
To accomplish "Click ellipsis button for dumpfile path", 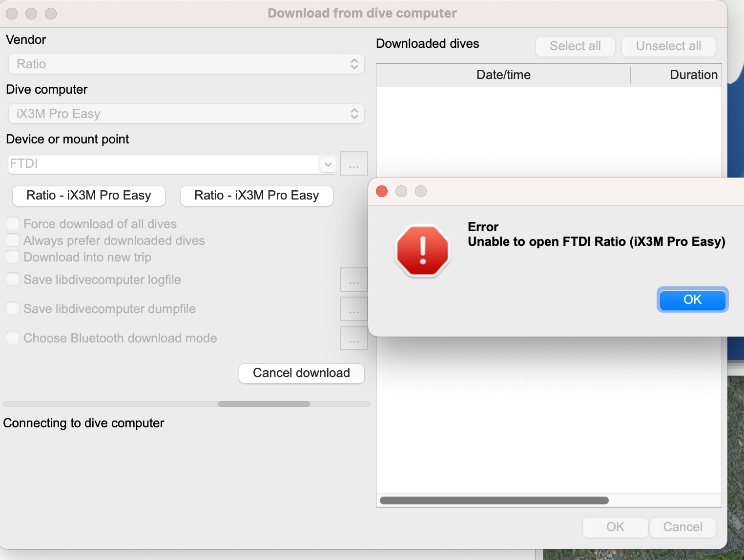I will [354, 309].
